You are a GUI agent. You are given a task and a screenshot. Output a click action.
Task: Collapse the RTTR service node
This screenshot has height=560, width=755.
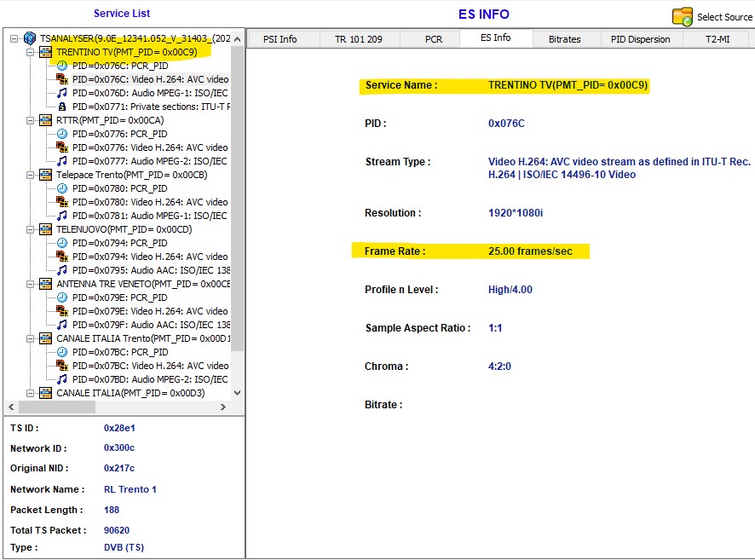[x=31, y=120]
